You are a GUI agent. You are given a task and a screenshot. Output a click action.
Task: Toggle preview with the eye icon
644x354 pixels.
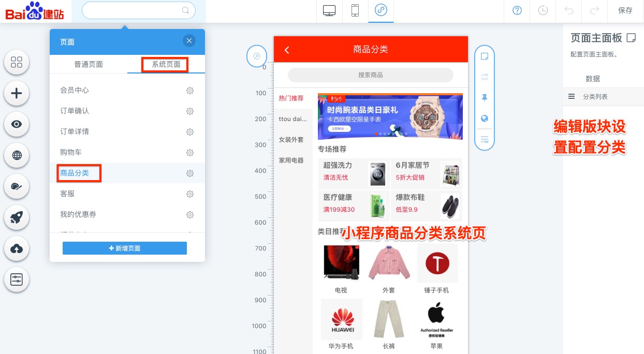pyautogui.click(x=17, y=124)
